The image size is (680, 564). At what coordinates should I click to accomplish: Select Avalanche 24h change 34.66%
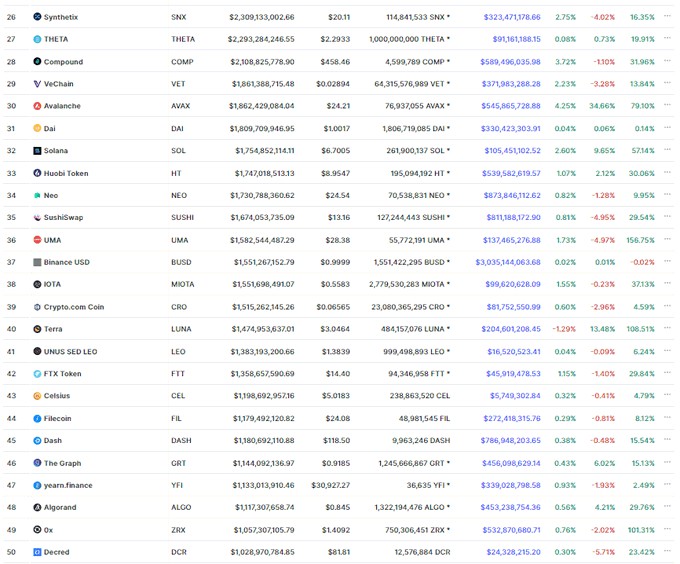(602, 106)
